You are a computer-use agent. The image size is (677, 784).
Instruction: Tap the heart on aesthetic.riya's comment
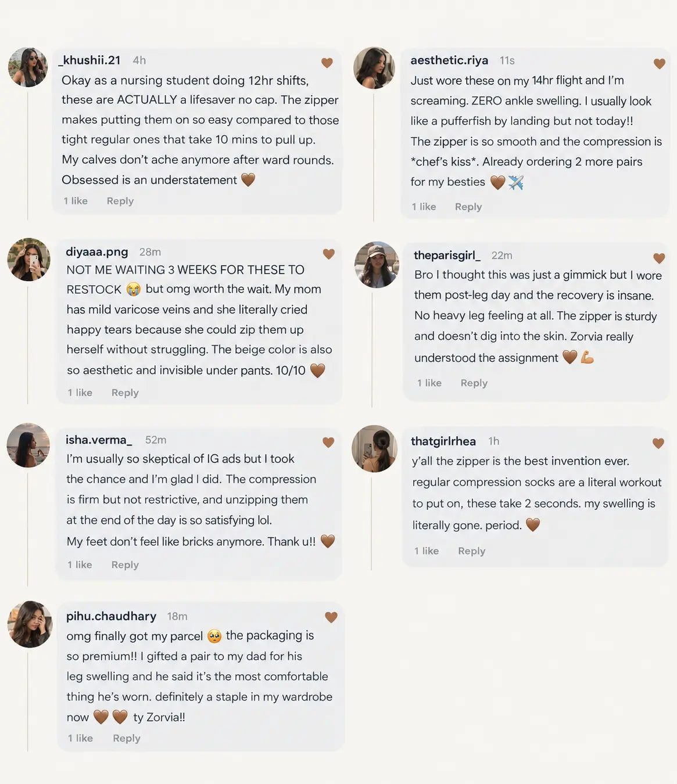659,64
